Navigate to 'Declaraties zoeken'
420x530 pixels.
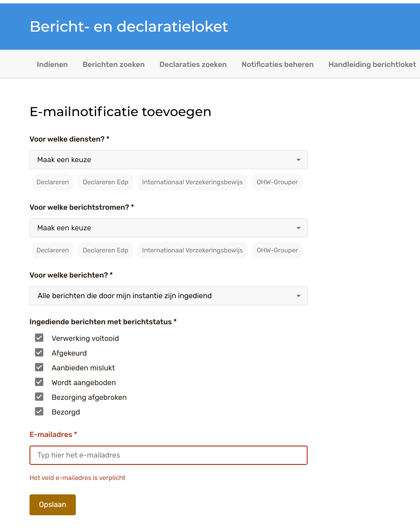193,64
